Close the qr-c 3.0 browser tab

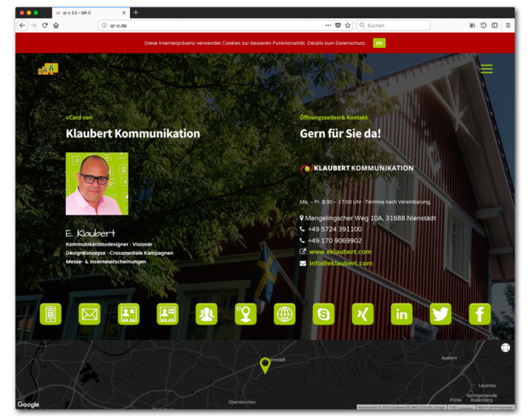click(x=124, y=13)
